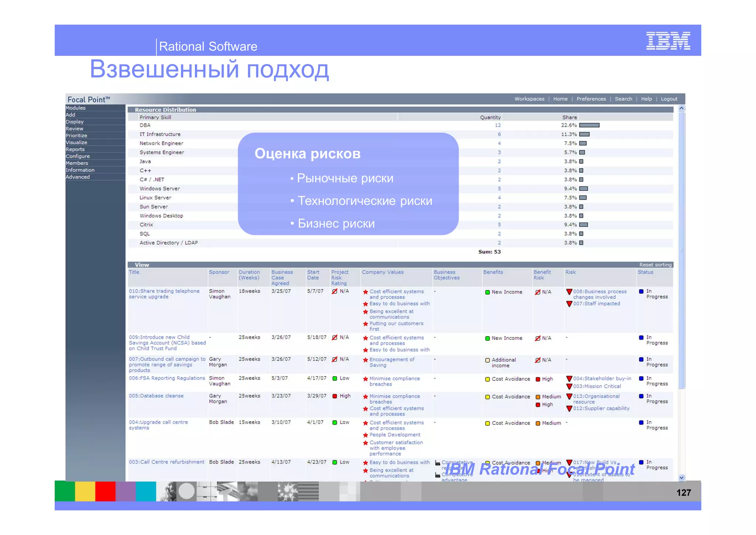The image size is (756, 535).
Task: Open risk 013:Organisational resource
Action: pos(596,399)
